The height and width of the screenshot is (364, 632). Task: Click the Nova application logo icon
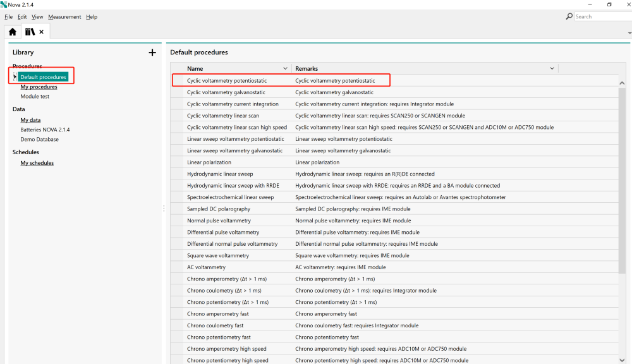click(4, 4)
